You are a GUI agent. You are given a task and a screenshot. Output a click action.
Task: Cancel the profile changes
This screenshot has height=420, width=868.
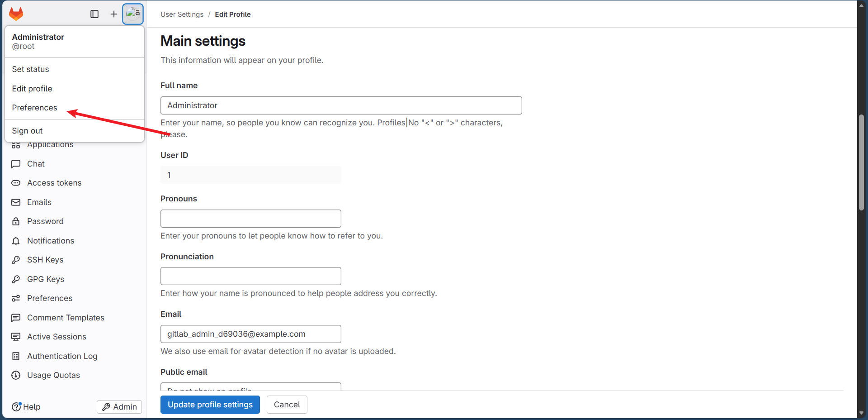point(287,405)
